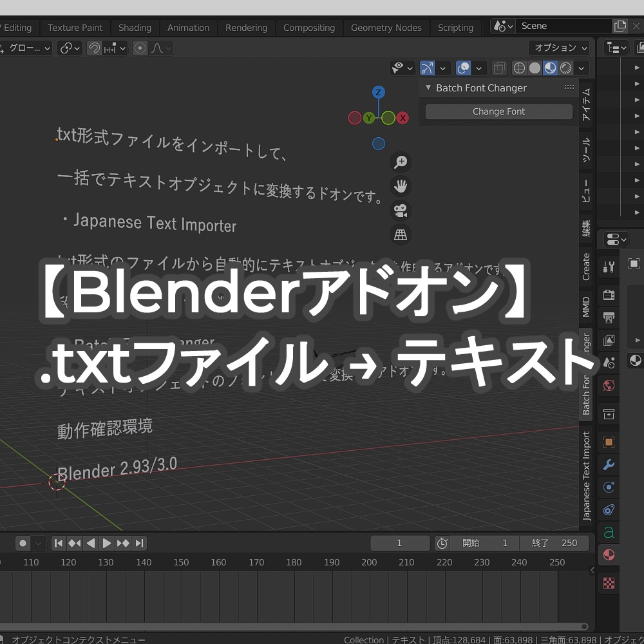644x644 pixels.
Task: Toggle proportional editing button
Action: pos(140,48)
